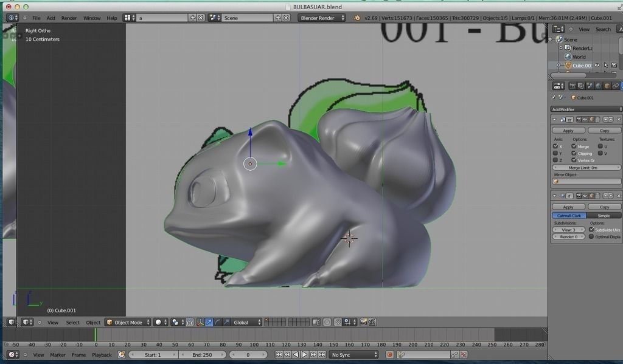Expand the Cube.001 tree item

tap(559, 65)
